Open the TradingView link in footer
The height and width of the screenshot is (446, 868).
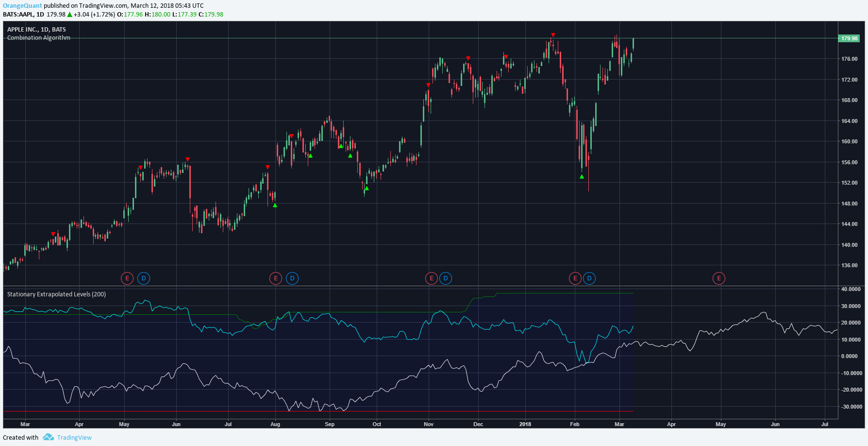pyautogui.click(x=74, y=438)
